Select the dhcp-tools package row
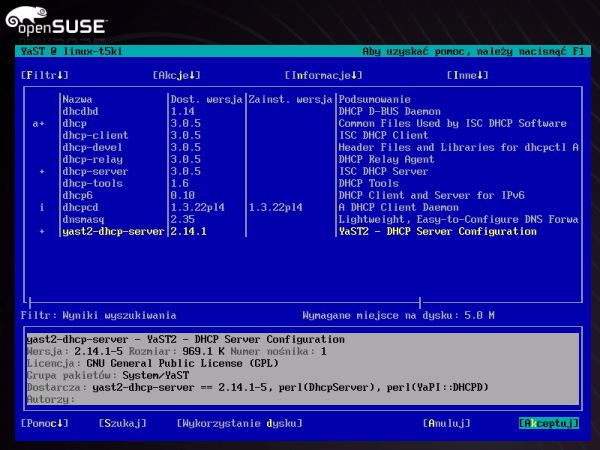 point(302,183)
